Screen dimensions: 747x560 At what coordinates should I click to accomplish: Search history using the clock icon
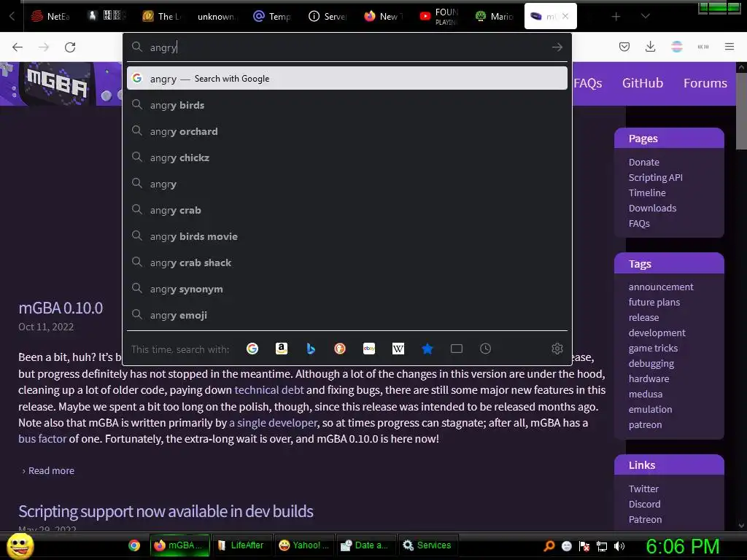(x=485, y=349)
